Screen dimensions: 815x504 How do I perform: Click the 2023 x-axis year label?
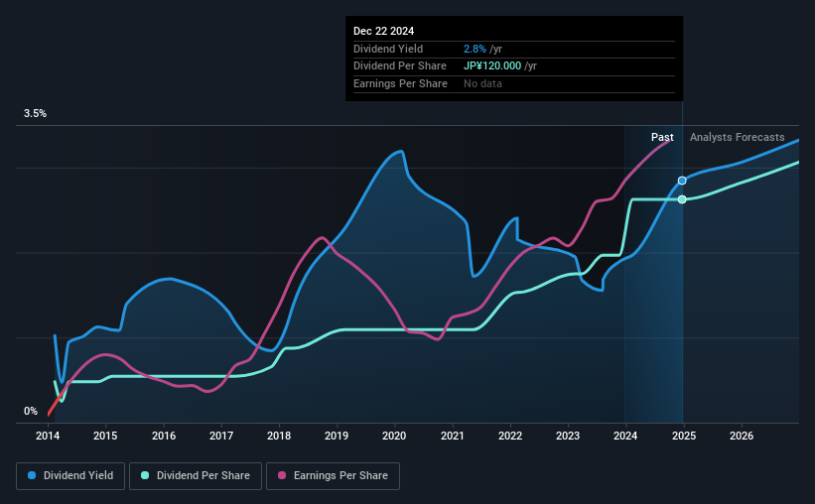tap(568, 436)
